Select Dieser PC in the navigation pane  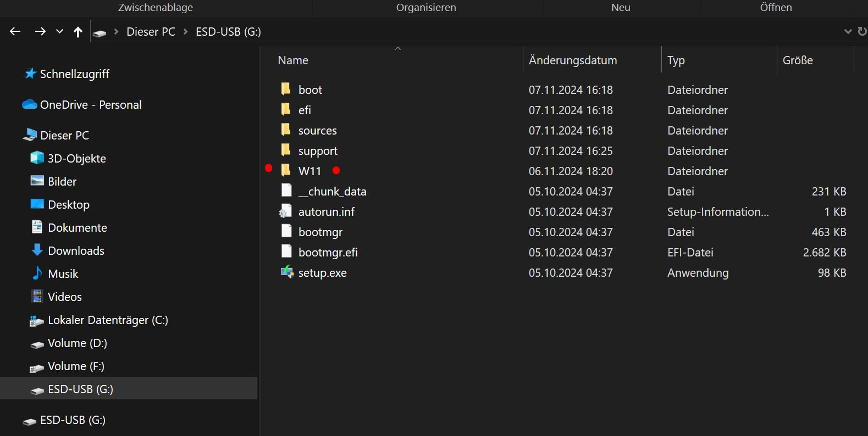coord(64,136)
